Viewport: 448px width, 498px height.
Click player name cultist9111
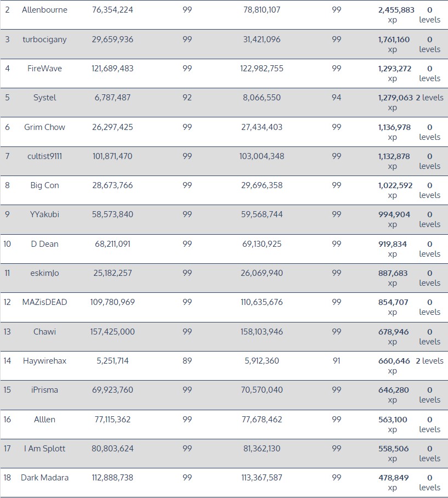tap(44, 156)
